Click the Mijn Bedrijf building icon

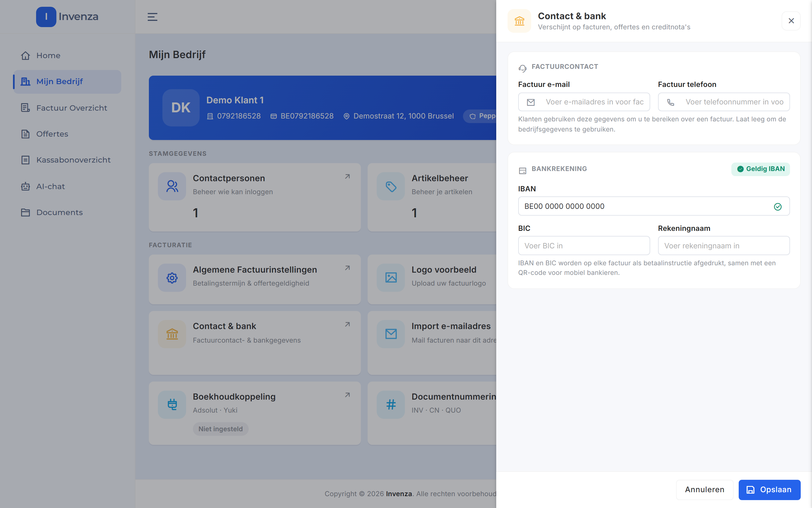(25, 82)
